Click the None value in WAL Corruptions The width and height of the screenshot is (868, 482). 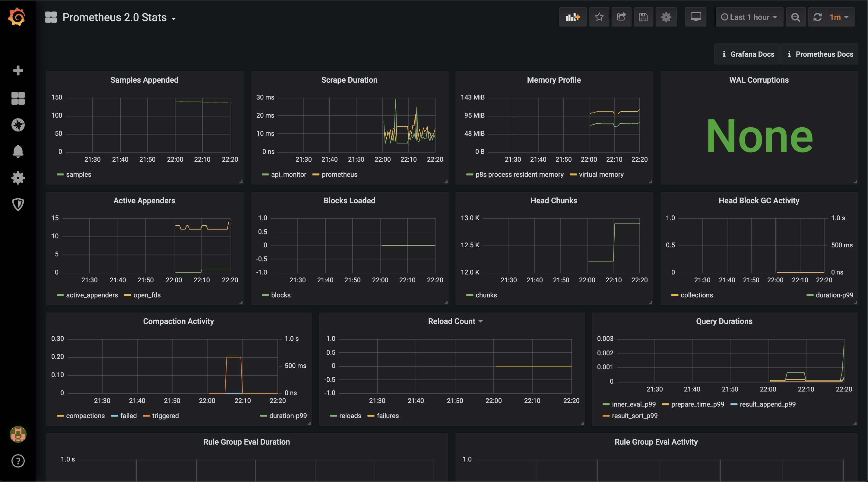759,136
